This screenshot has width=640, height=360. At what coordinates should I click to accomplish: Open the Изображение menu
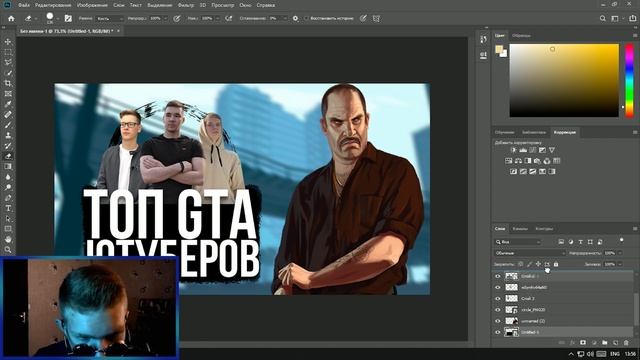92,5
